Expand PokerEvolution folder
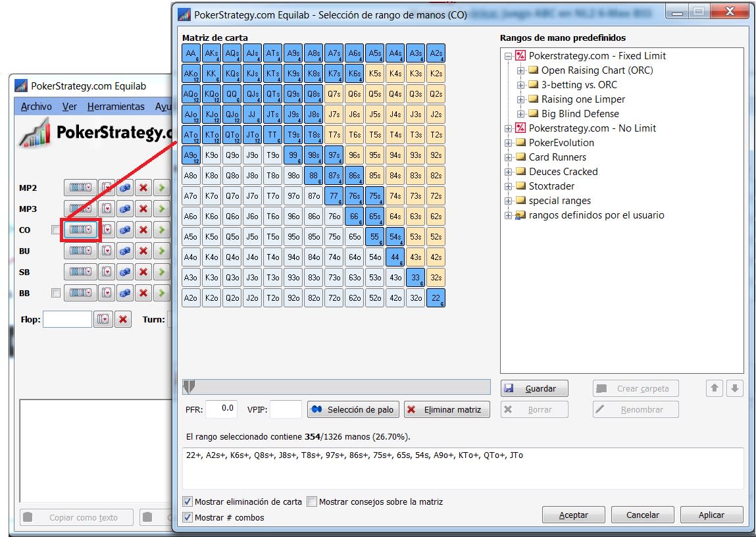The width and height of the screenshot is (756, 537). 508,143
